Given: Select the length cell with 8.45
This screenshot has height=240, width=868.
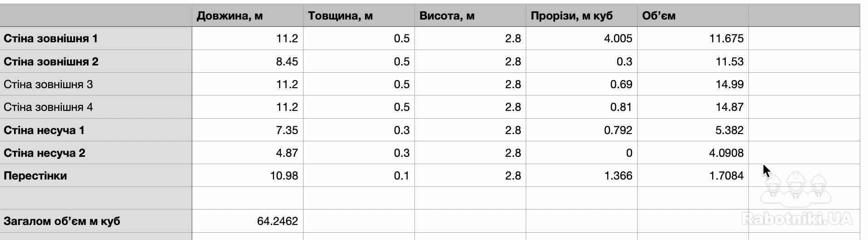Looking at the screenshot, I should pos(248,61).
